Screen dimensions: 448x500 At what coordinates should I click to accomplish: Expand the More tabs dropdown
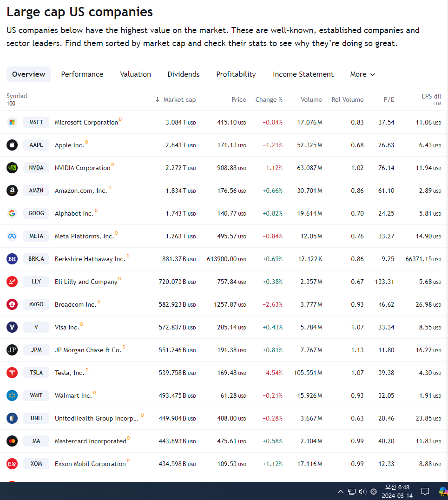point(362,74)
